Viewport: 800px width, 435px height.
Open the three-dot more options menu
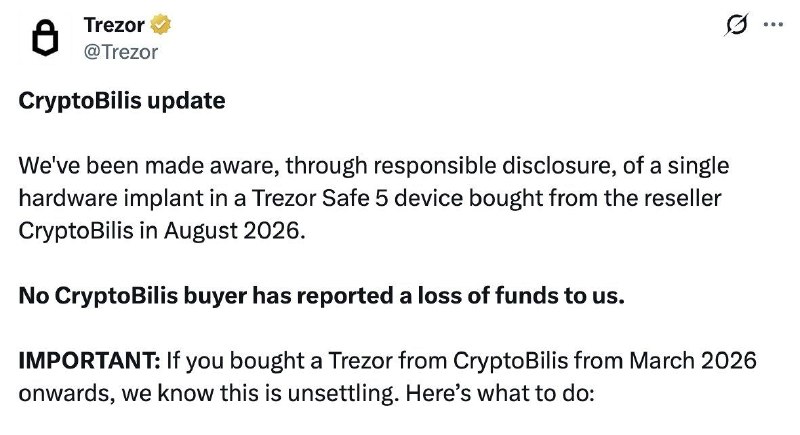(x=773, y=24)
